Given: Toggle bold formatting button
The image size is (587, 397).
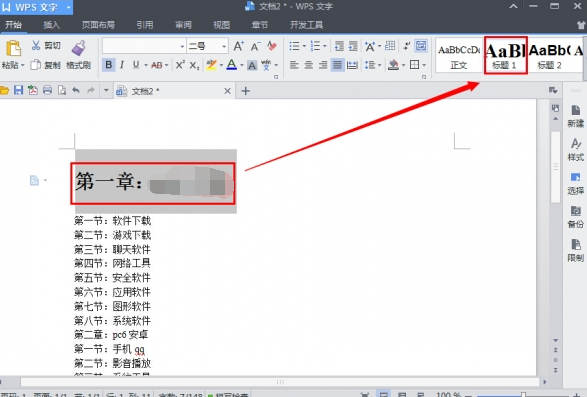Looking at the screenshot, I should click(109, 65).
